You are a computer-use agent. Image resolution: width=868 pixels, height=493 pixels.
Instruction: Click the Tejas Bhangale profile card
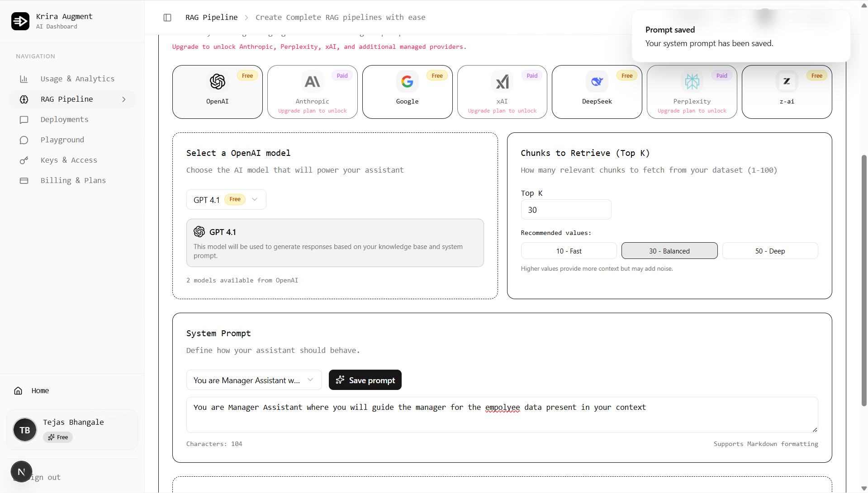tap(72, 430)
